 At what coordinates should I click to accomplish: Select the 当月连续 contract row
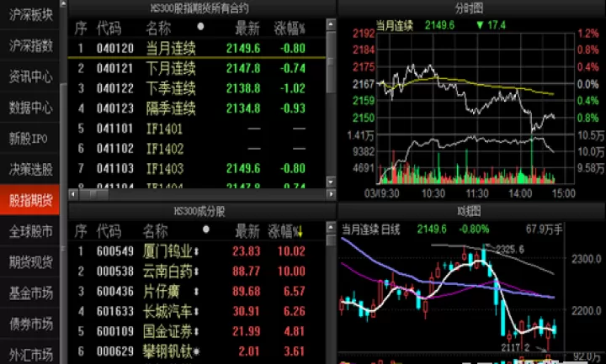(x=197, y=48)
